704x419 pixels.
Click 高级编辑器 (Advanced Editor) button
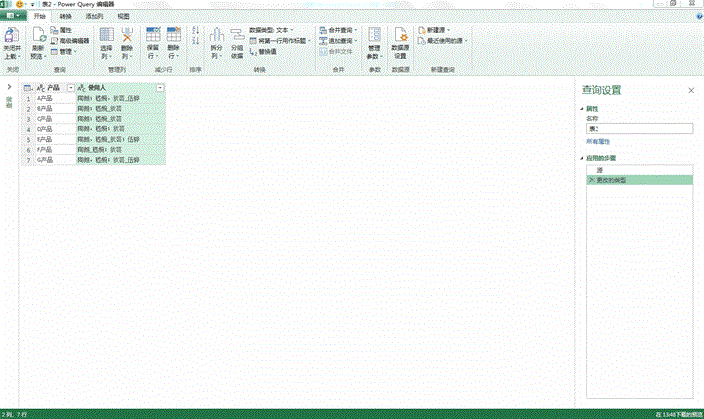tap(70, 41)
